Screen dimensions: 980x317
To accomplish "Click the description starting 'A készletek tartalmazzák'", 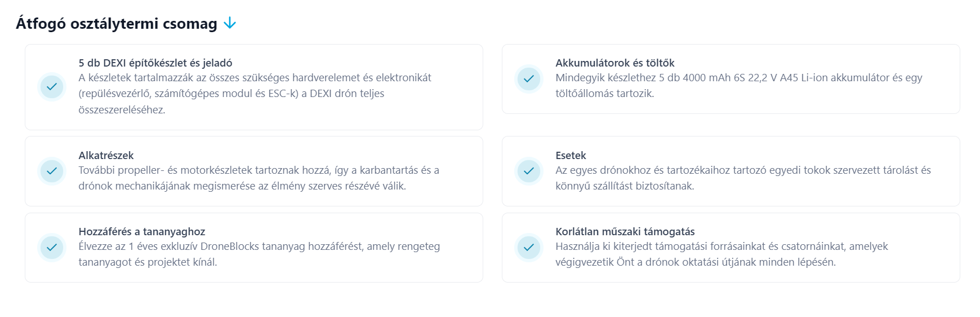I will click(x=255, y=94).
